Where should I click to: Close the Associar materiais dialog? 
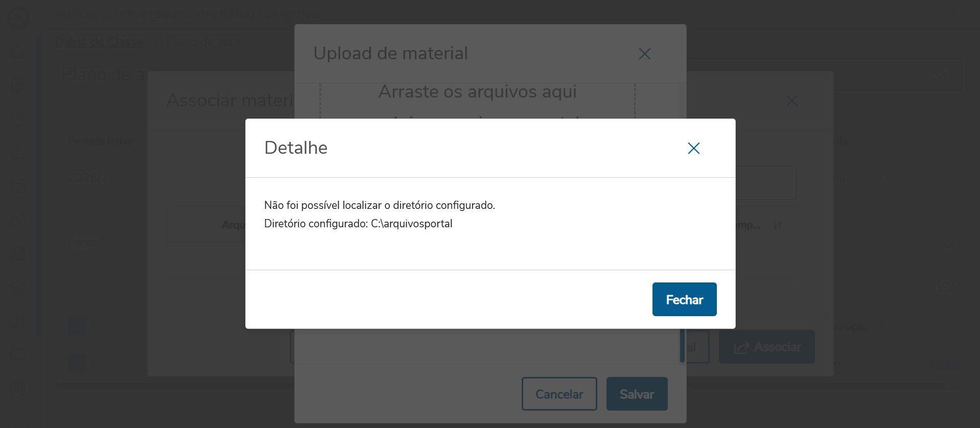(791, 101)
